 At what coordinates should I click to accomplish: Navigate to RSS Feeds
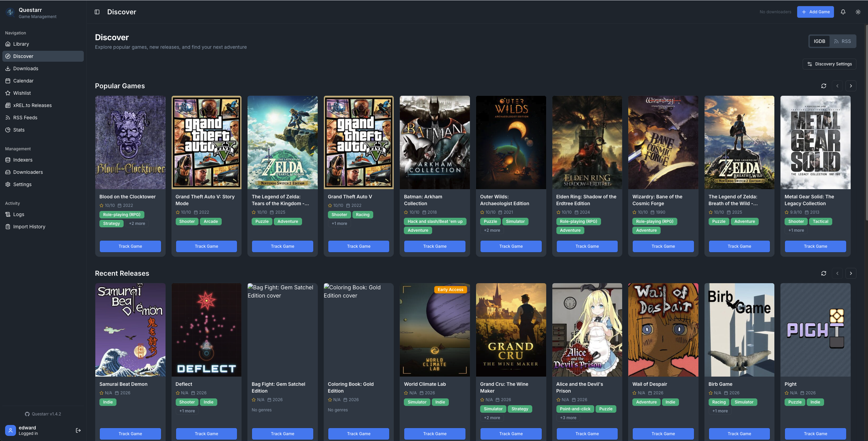pos(43,118)
